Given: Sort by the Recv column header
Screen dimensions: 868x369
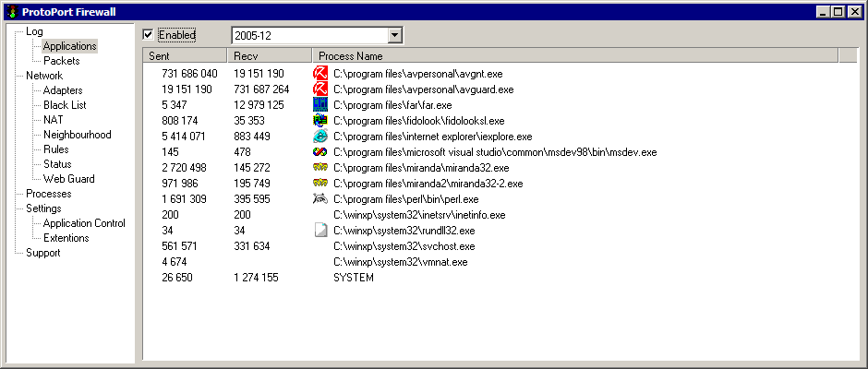Looking at the screenshot, I should coord(270,56).
